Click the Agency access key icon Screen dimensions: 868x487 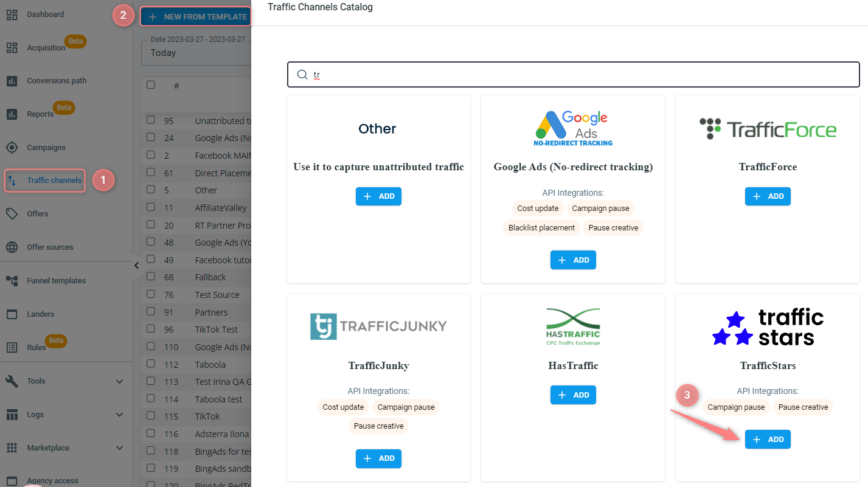click(x=12, y=480)
